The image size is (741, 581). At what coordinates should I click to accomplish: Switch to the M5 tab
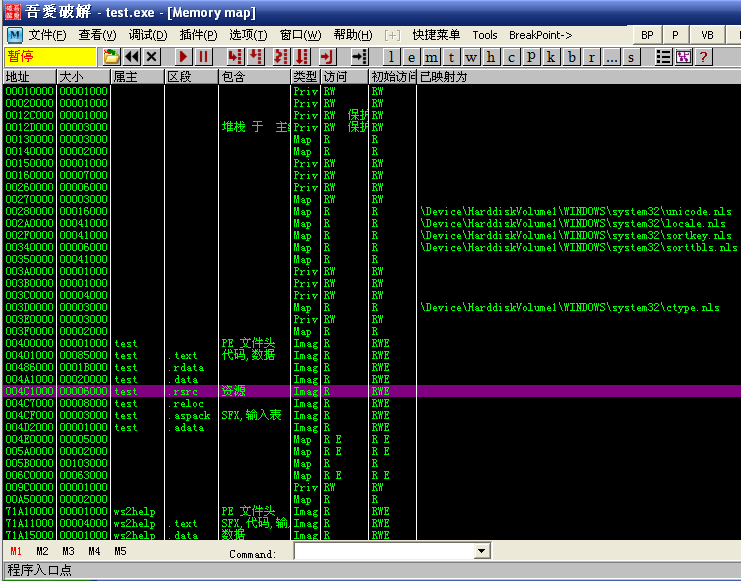120,551
